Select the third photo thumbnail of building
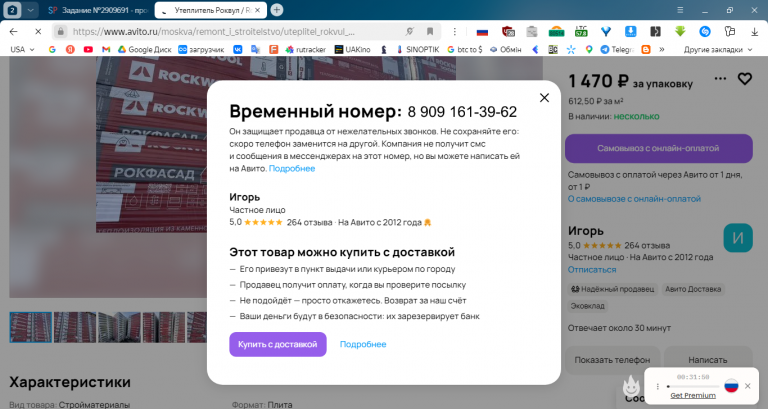Viewport: 768px width, 409px height. 119,327
